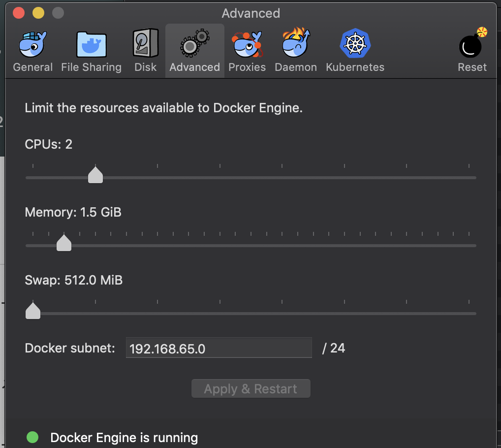Image resolution: width=501 pixels, height=448 pixels.
Task: Click the Advanced gears icon
Action: pyautogui.click(x=194, y=43)
